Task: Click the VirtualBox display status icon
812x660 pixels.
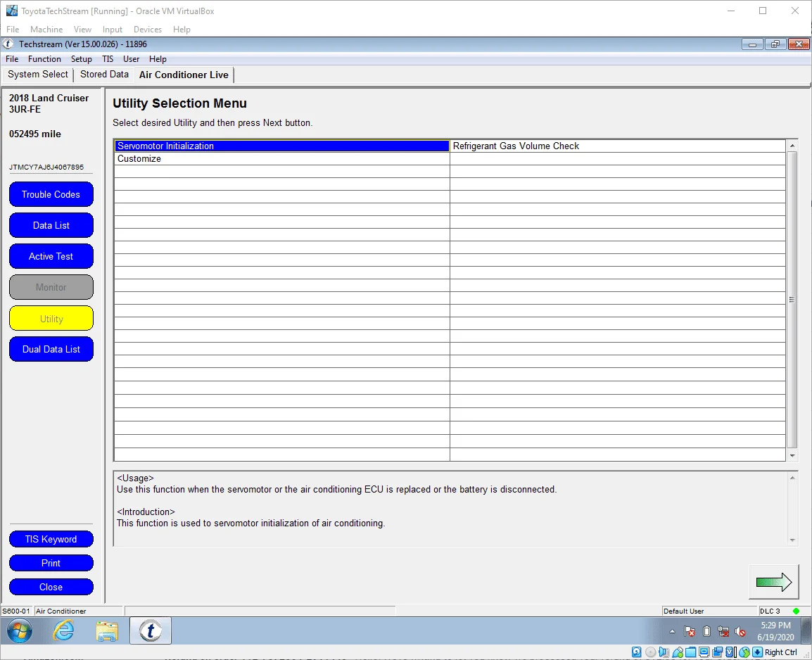Action: (704, 652)
